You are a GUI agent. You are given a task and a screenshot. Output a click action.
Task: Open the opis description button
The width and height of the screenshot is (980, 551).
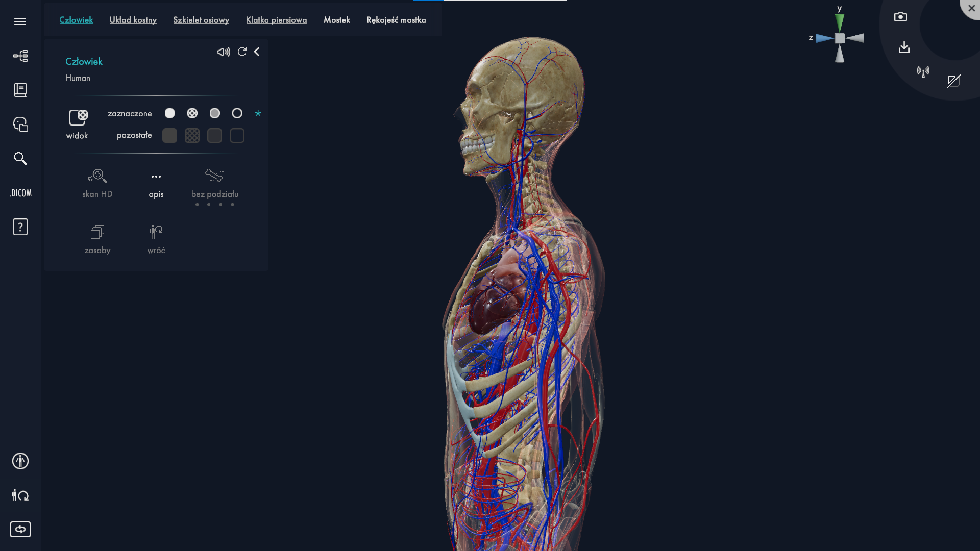(x=156, y=185)
